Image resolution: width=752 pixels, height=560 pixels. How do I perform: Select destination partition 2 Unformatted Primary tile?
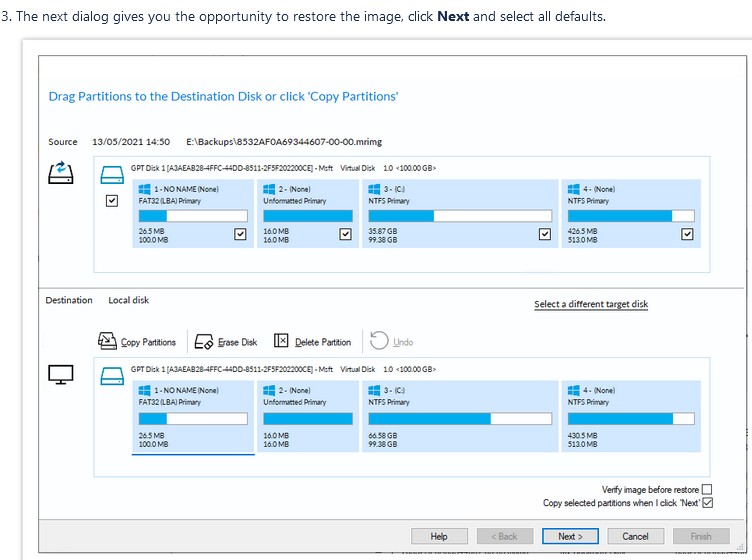308,416
